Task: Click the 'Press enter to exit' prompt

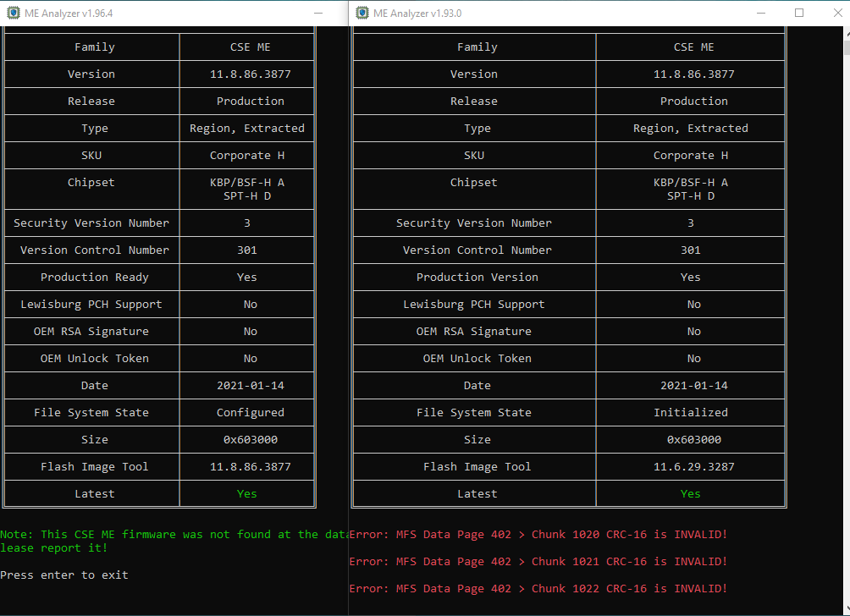Action: [x=64, y=575]
